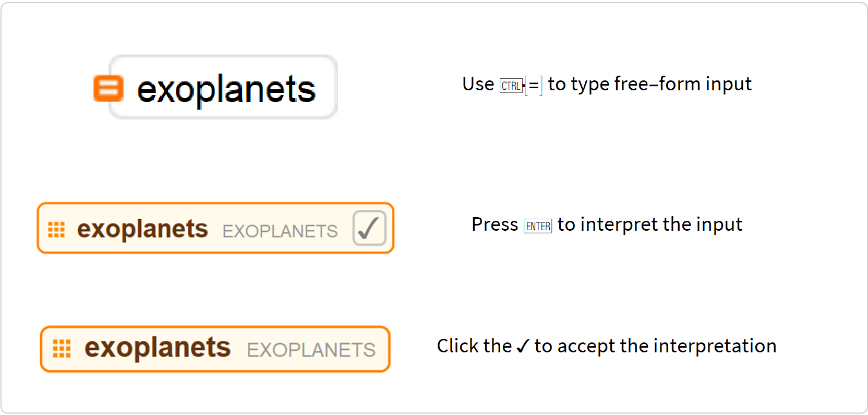Click the "to accept the interpretation" text

click(x=655, y=346)
